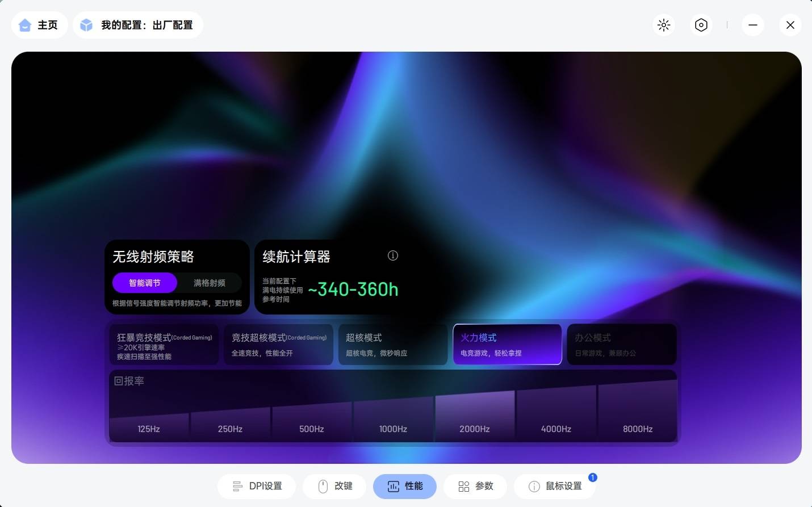812x507 pixels.
Task: Set polling rate to 250Hz
Action: pyautogui.click(x=230, y=426)
